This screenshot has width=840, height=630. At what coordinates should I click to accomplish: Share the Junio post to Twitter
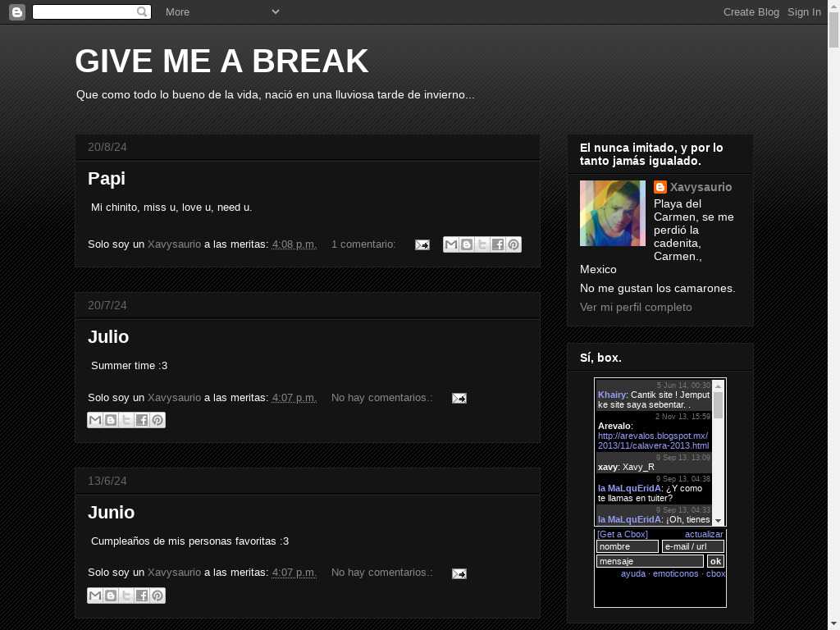click(126, 596)
